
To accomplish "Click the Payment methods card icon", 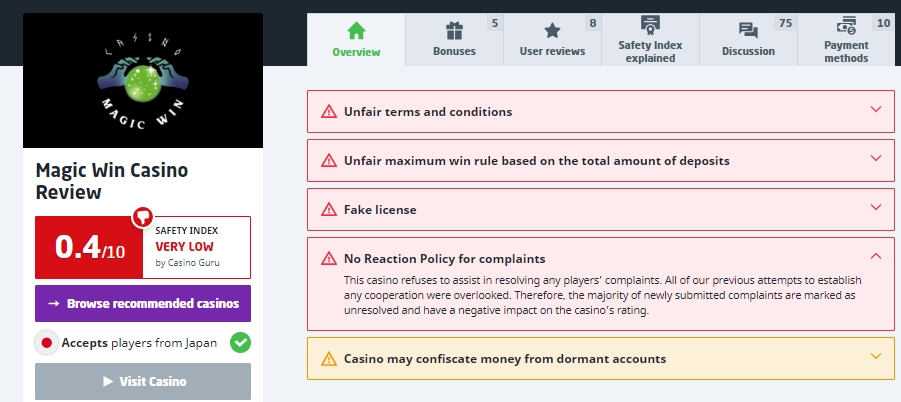I will pos(846,26).
